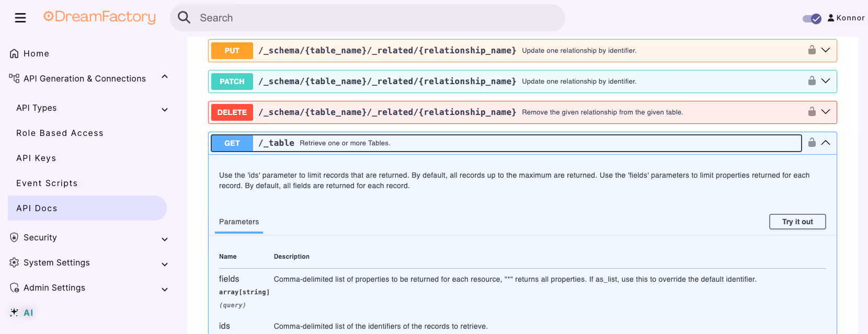Click the PATCH method badge
Viewport: 868px width, 334px height.
(x=232, y=82)
